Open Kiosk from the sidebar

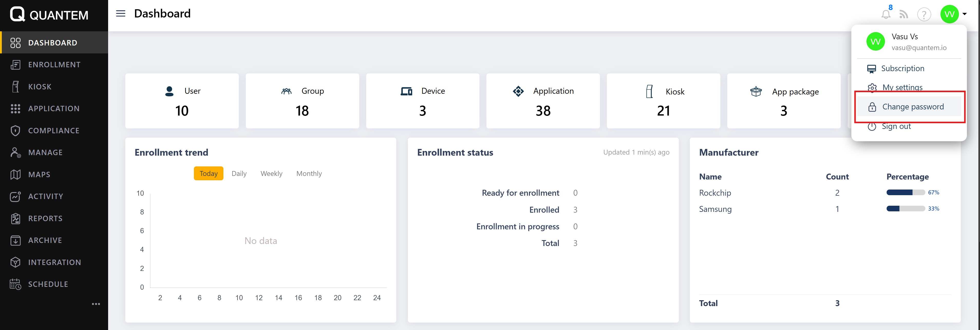click(40, 86)
